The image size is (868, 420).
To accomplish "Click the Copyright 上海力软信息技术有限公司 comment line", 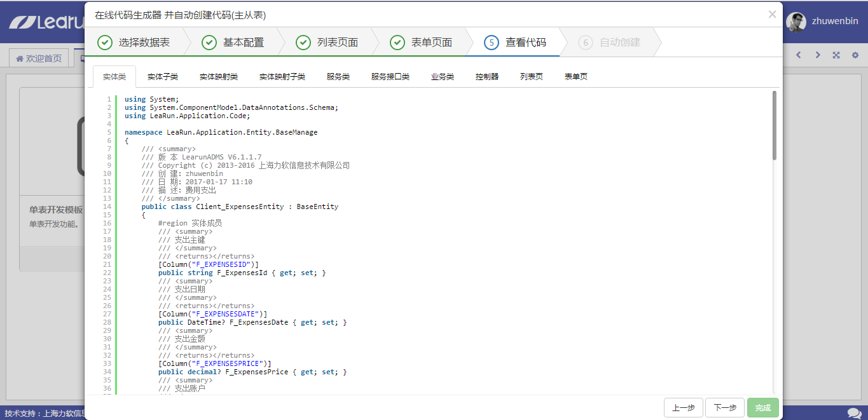I will pyautogui.click(x=246, y=165).
